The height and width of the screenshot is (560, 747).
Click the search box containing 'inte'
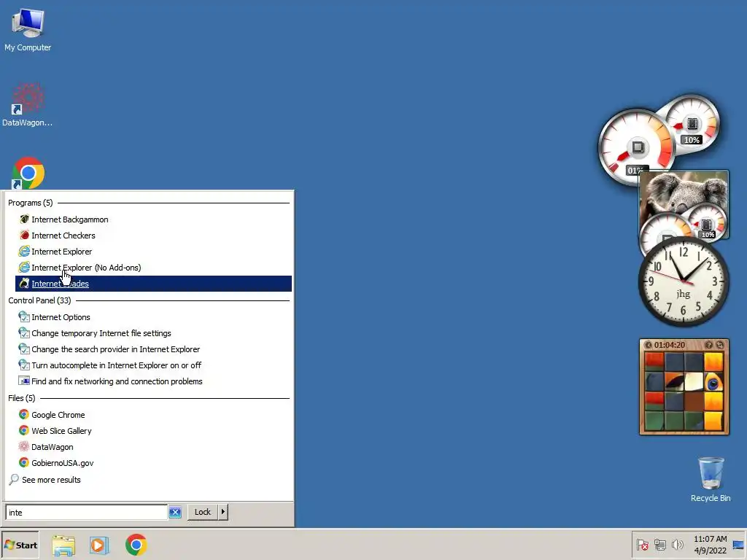tap(86, 513)
